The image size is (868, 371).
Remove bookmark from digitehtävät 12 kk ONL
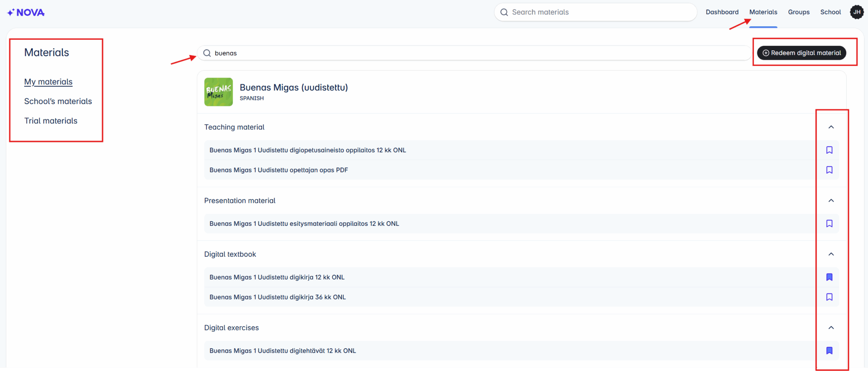[x=829, y=351]
